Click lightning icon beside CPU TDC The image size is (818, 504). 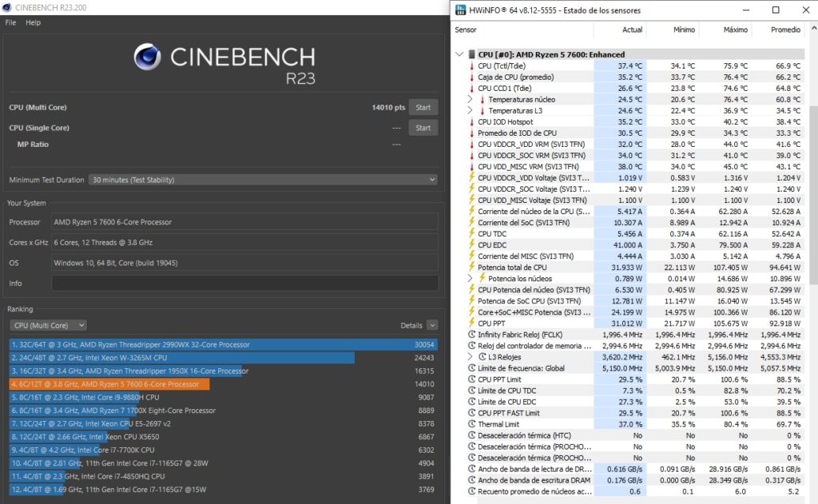tap(471, 234)
